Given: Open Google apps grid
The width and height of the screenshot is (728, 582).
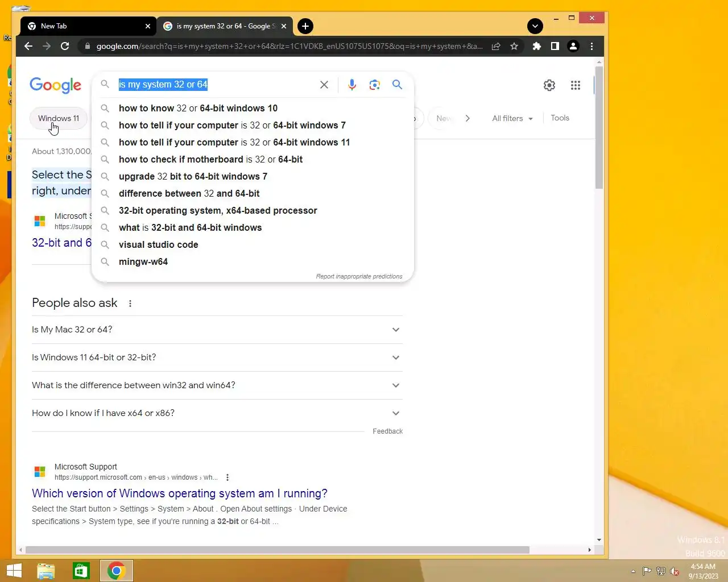Looking at the screenshot, I should 576,85.
